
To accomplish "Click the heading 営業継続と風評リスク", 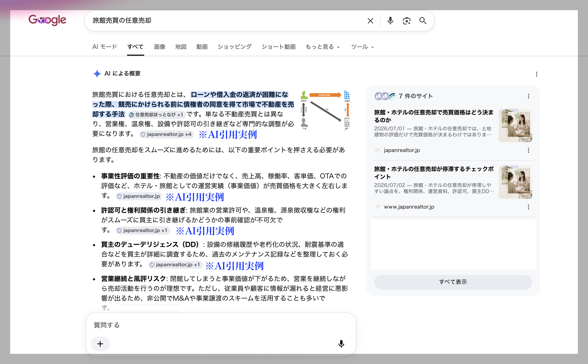I will 133,278.
